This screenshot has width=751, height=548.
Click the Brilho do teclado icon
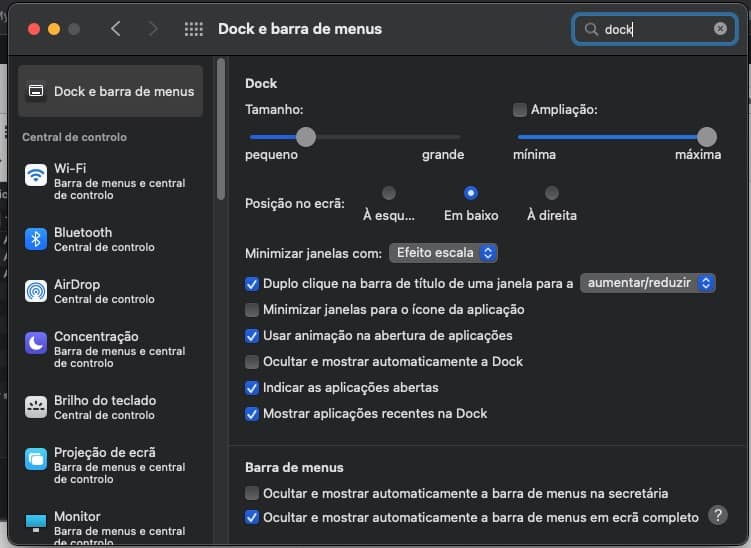(x=36, y=407)
